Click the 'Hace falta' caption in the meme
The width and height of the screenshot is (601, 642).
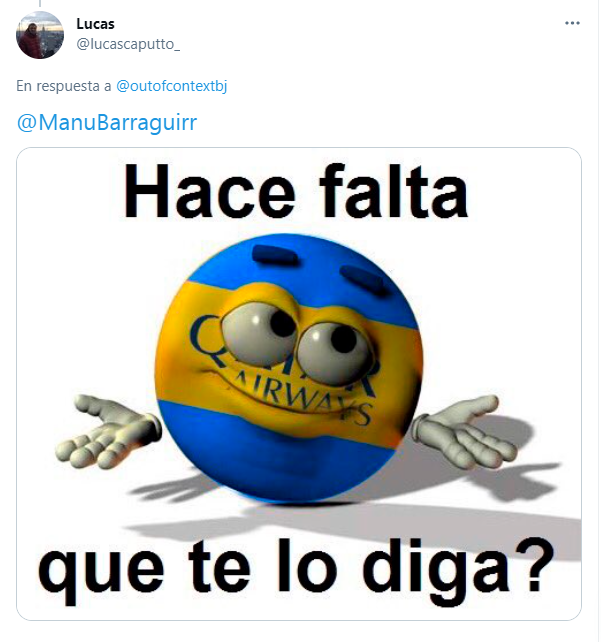click(x=296, y=191)
